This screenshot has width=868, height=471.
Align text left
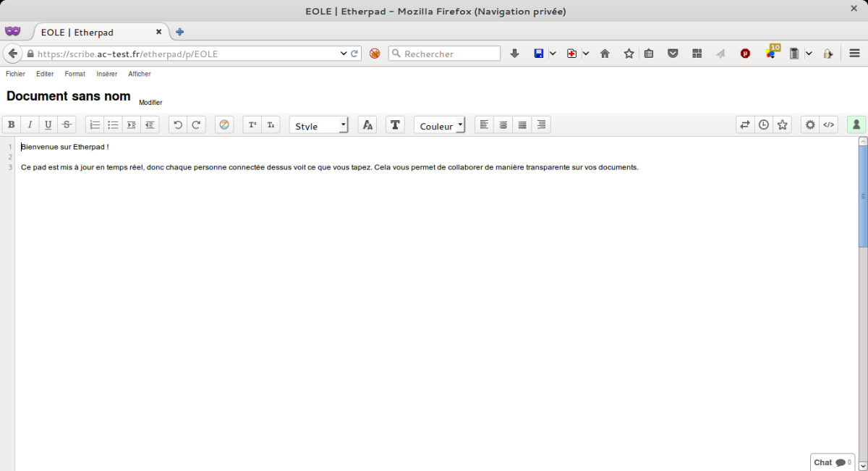pyautogui.click(x=485, y=124)
